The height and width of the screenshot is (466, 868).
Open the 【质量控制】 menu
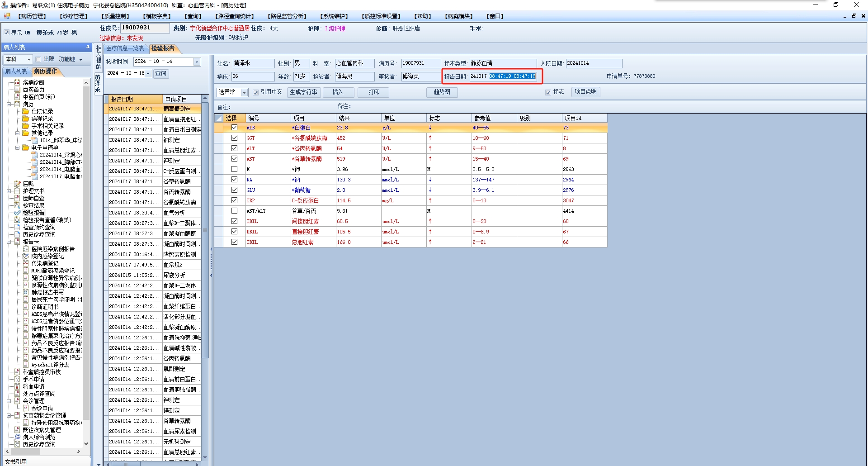click(x=116, y=16)
